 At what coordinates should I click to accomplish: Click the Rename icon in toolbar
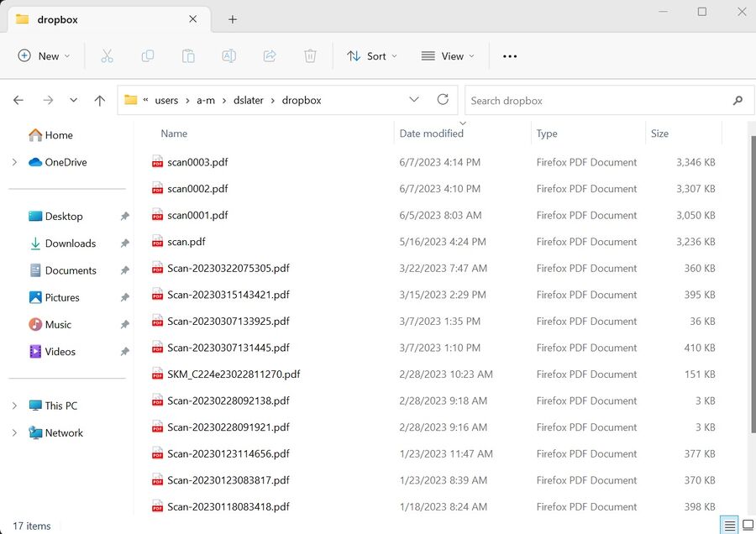pos(229,56)
